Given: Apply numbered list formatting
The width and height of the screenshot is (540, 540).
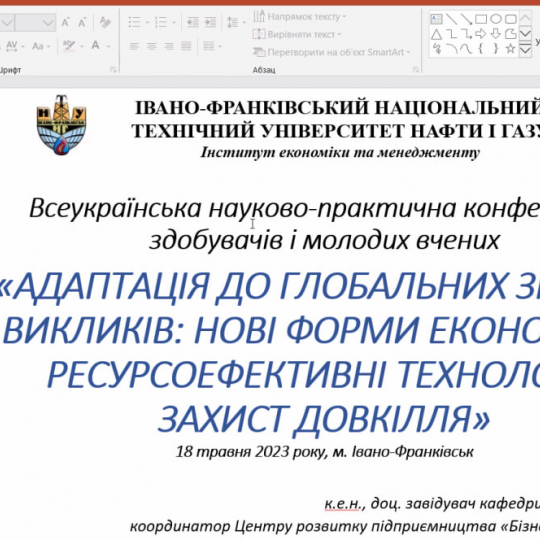Looking at the screenshot, I should point(160,22).
